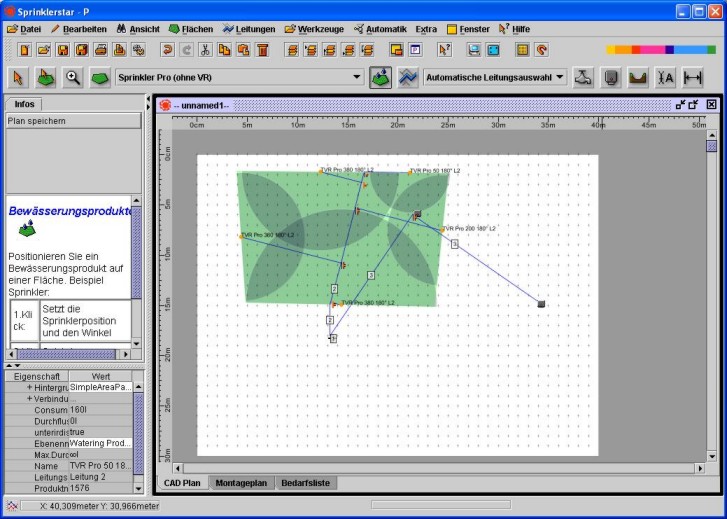
Task: Select the arrow pointer tool
Action: [19, 77]
